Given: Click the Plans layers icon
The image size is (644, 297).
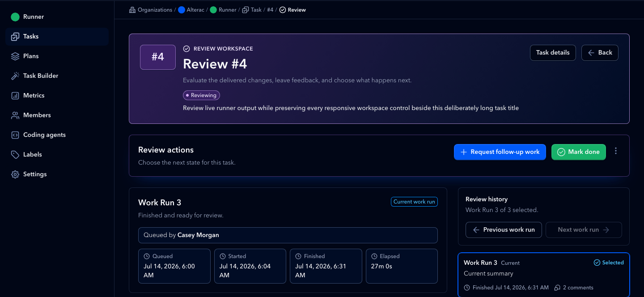Looking at the screenshot, I should [15, 56].
